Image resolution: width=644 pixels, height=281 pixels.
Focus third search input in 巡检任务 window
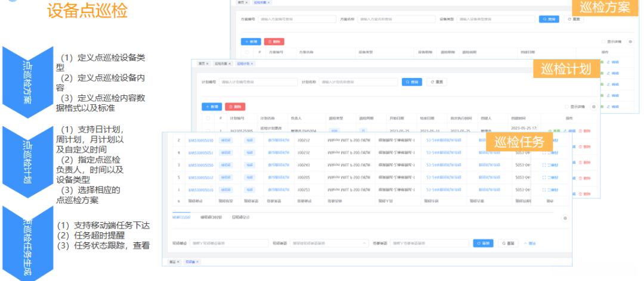point(429,243)
